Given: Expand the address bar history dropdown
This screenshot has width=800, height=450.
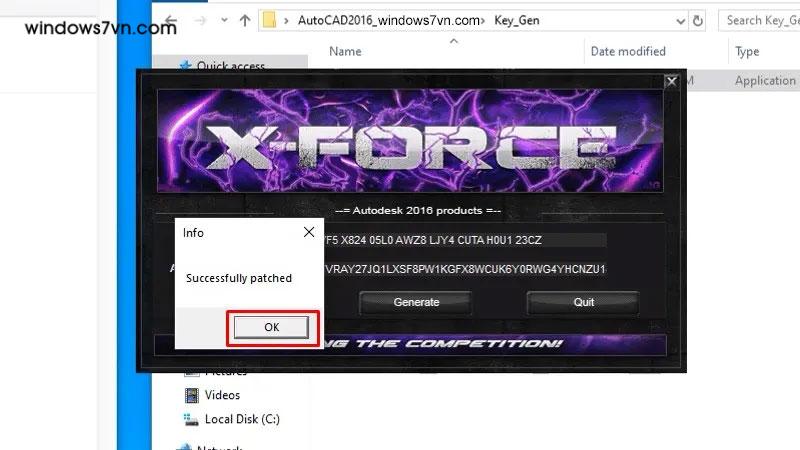Looking at the screenshot, I should point(681,21).
